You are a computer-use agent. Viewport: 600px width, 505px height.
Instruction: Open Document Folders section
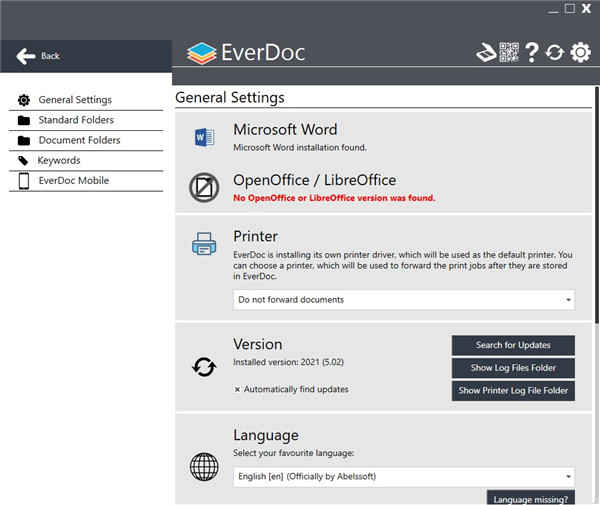[86, 141]
